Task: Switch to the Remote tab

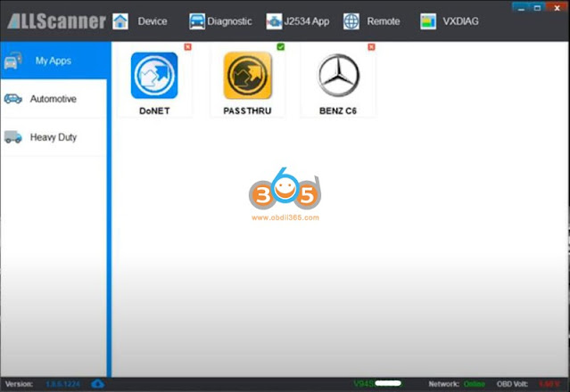Action: pyautogui.click(x=384, y=21)
